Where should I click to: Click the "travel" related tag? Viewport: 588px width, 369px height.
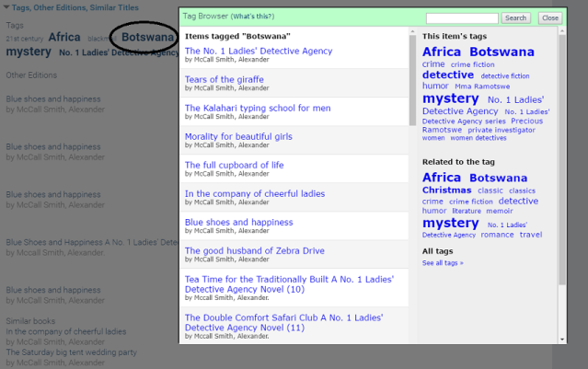pyautogui.click(x=531, y=235)
